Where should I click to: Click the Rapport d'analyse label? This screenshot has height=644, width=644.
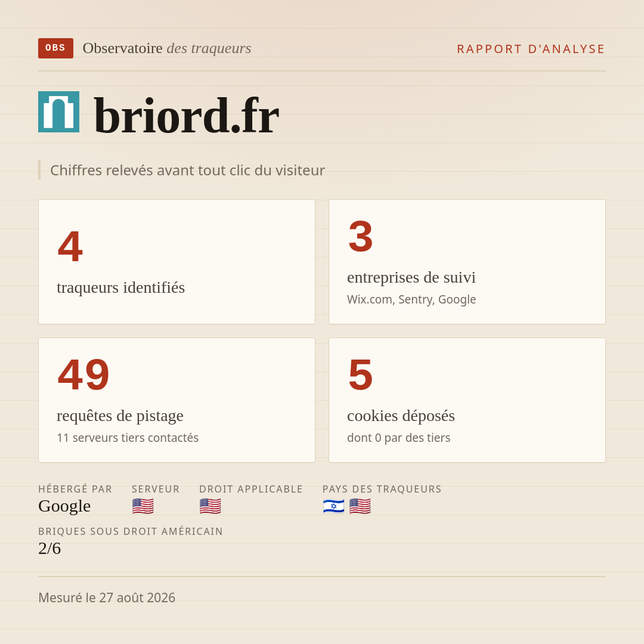click(531, 49)
